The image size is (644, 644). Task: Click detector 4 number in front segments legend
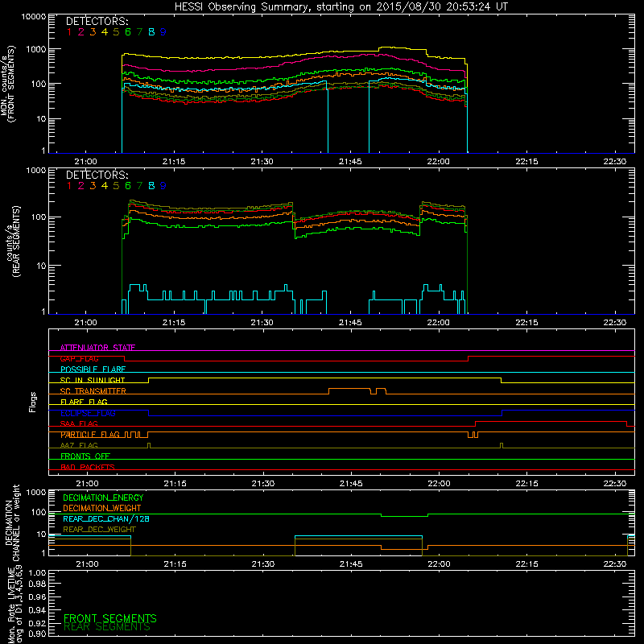pos(105,32)
